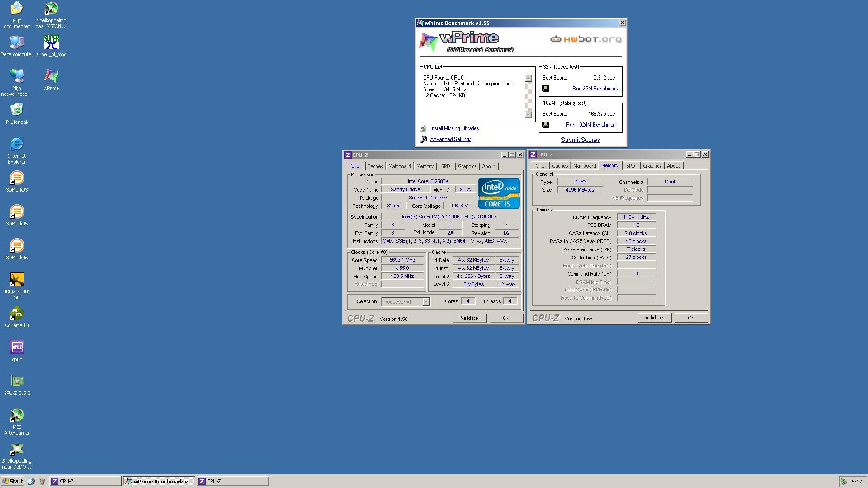Open Mainboard tab in right CPU-Z window

point(585,166)
